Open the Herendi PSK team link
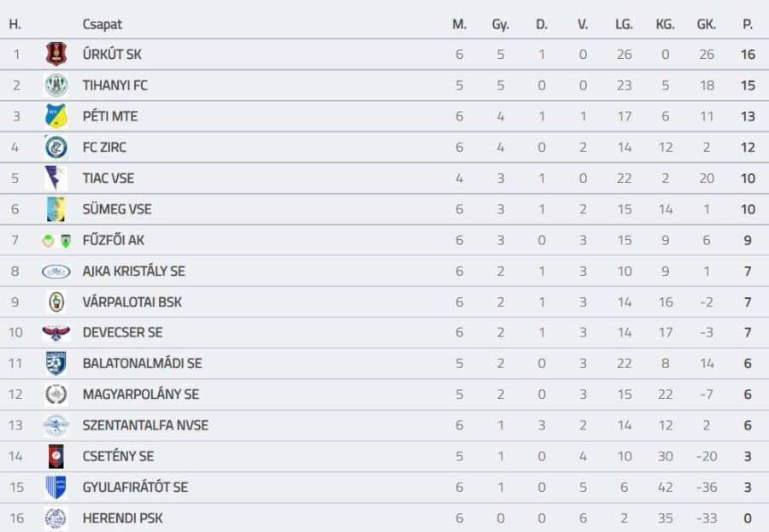The height and width of the screenshot is (532, 769). tap(122, 518)
